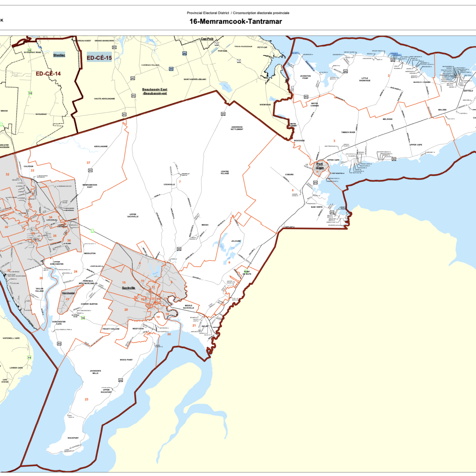476x476 pixels.
Task: Click the HOPEWELL CAPE label
Action: pos(11,338)
